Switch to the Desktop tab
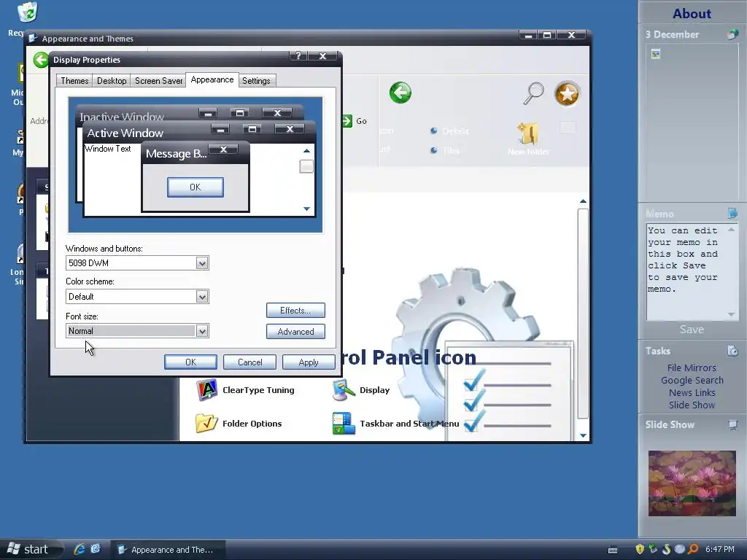The image size is (747, 560). [112, 81]
